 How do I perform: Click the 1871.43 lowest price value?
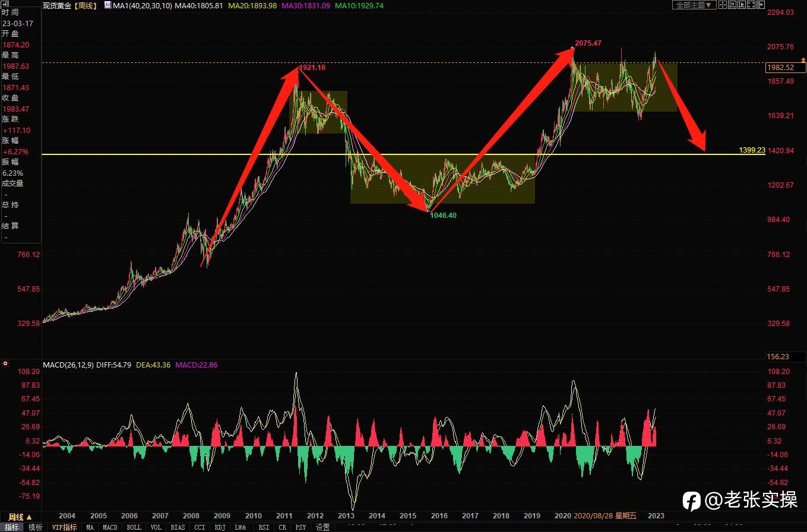[x=15, y=87]
